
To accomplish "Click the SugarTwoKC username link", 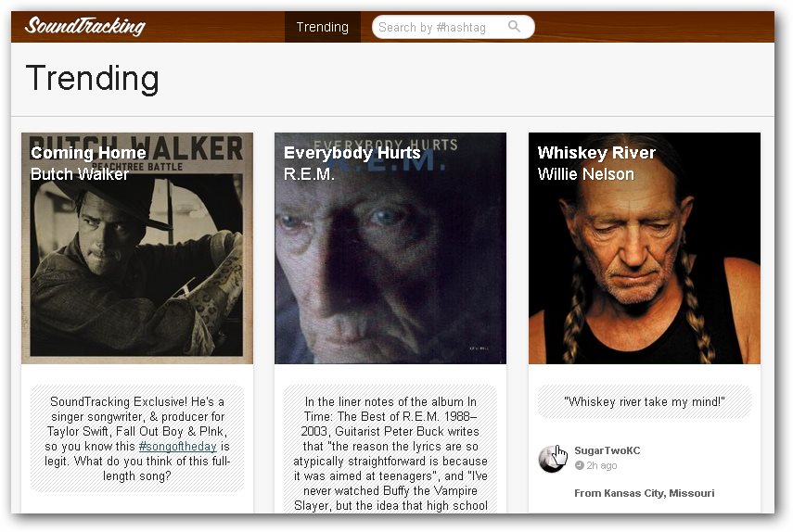I will pyautogui.click(x=607, y=450).
